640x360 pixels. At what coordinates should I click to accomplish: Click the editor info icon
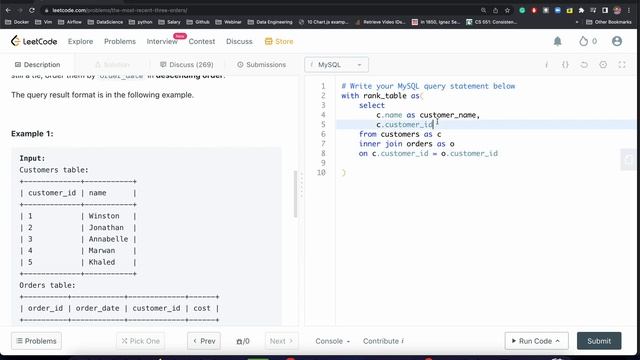546,64
